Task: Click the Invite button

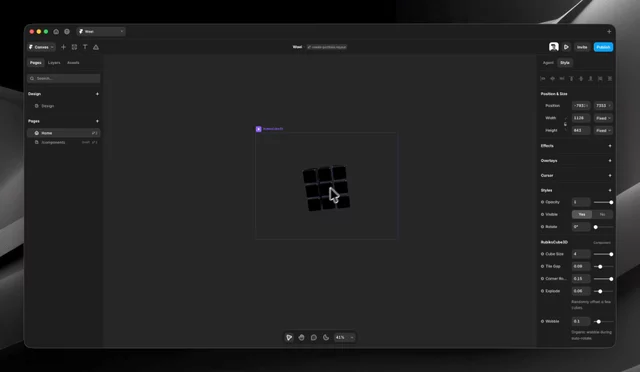Action: point(582,47)
